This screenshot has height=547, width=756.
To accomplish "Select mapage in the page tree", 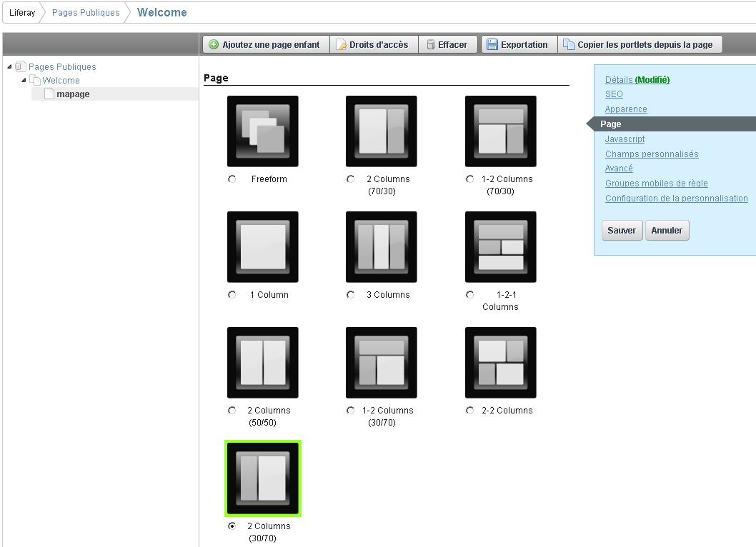I will click(73, 94).
